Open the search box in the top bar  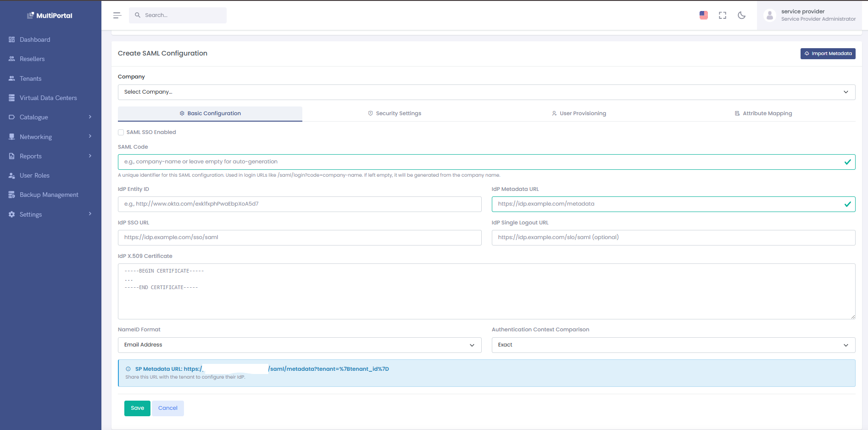coord(178,15)
